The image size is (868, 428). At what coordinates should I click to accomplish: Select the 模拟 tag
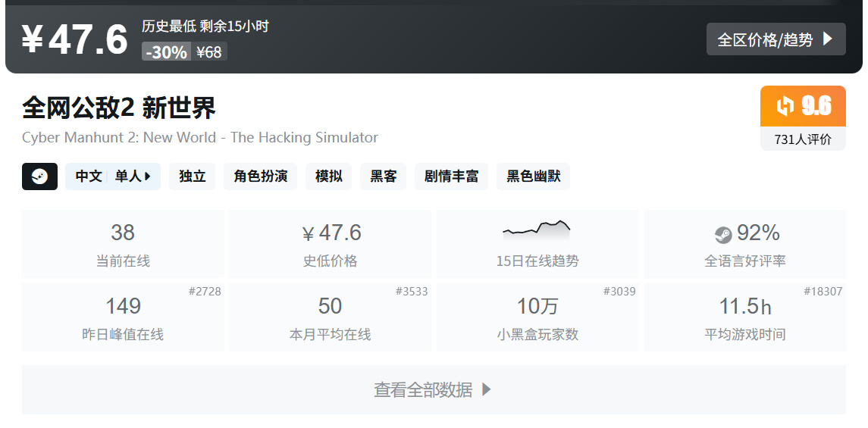[329, 177]
